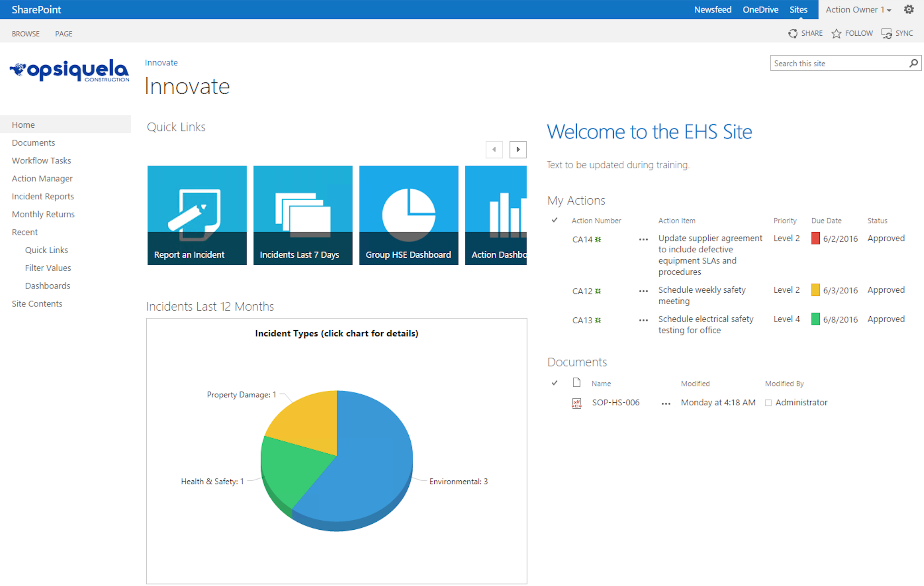This screenshot has width=924, height=586.
Task: Click the Administrator presence checkbox
Action: [768, 403]
